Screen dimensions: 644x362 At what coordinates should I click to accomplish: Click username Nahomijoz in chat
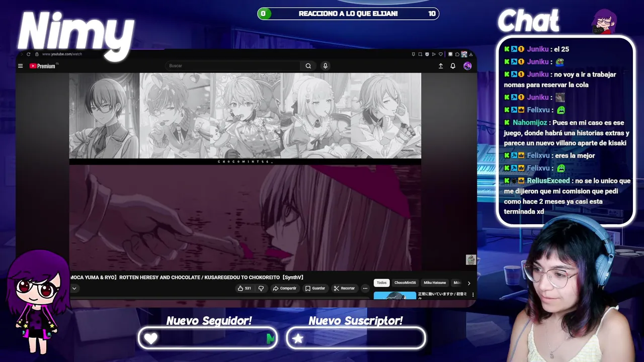coord(530,123)
